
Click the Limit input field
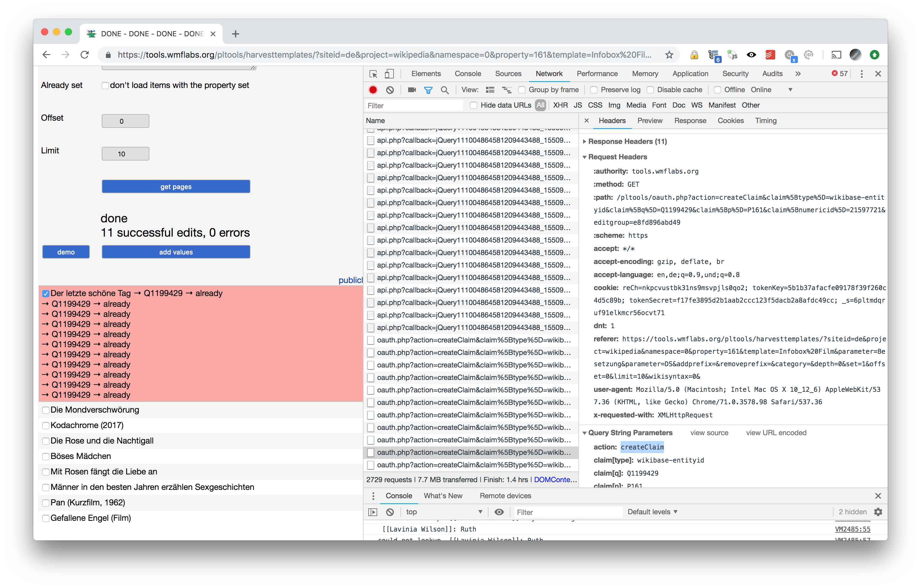[x=126, y=154]
